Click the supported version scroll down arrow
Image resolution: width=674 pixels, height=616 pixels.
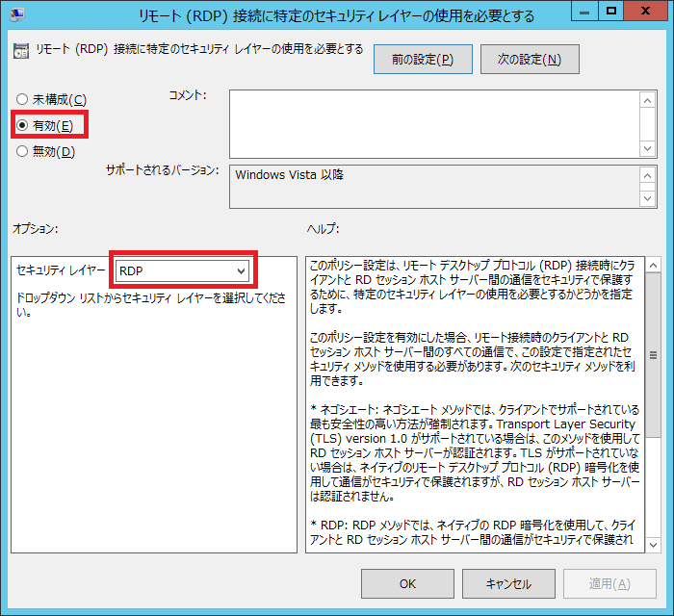tap(647, 198)
